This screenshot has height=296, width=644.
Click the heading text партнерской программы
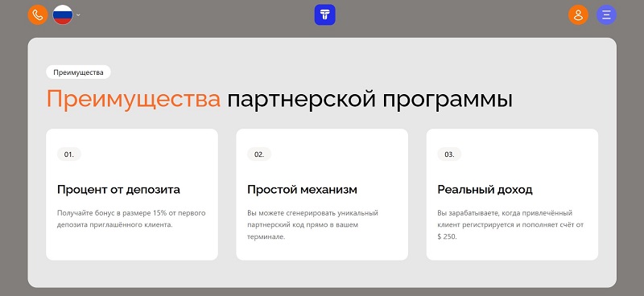(370, 101)
